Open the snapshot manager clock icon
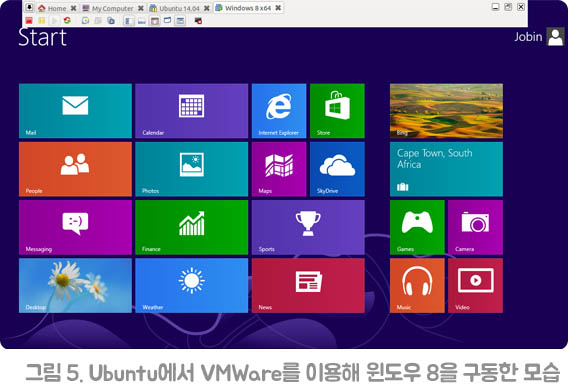The width and height of the screenshot is (568, 385). tap(111, 21)
